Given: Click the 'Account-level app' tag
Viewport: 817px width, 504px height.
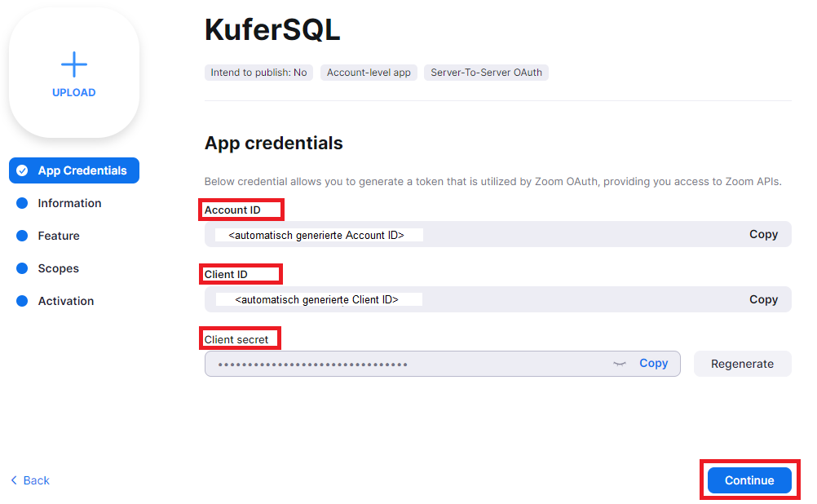Looking at the screenshot, I should [x=369, y=73].
